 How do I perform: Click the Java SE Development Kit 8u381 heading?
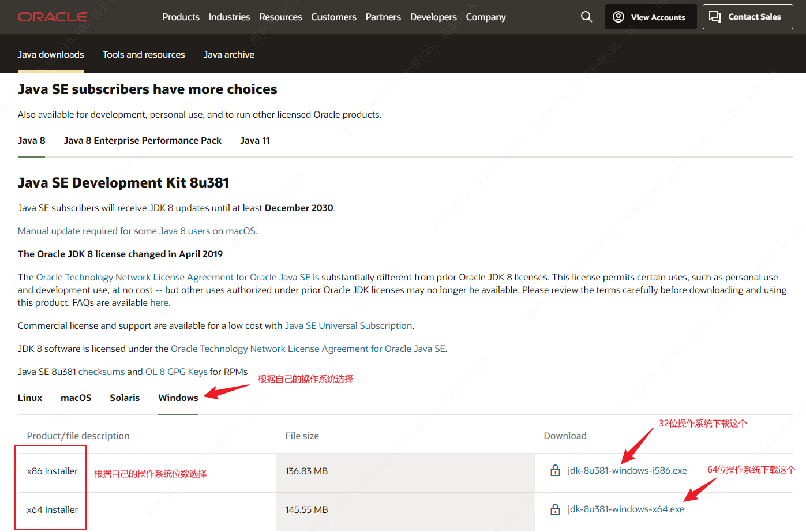(123, 182)
